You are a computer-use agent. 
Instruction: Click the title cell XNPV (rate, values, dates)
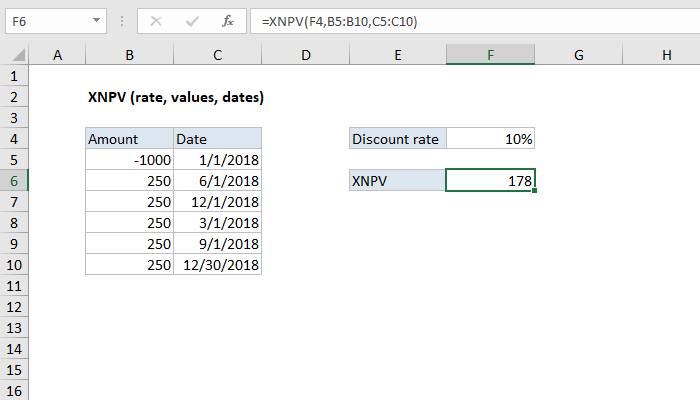pyautogui.click(x=176, y=97)
